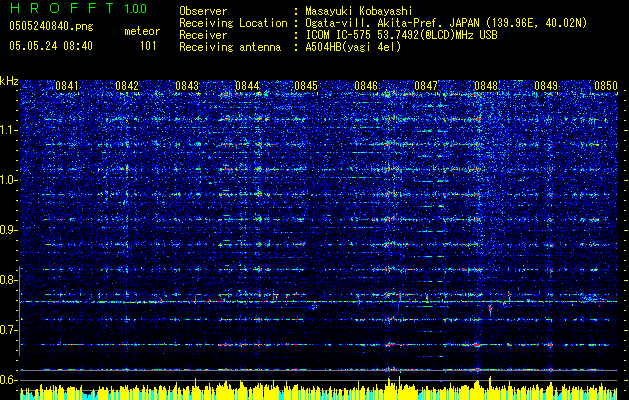Screen dimensions: 629x400
Task: Select time marker 0841
Action: coord(67,86)
